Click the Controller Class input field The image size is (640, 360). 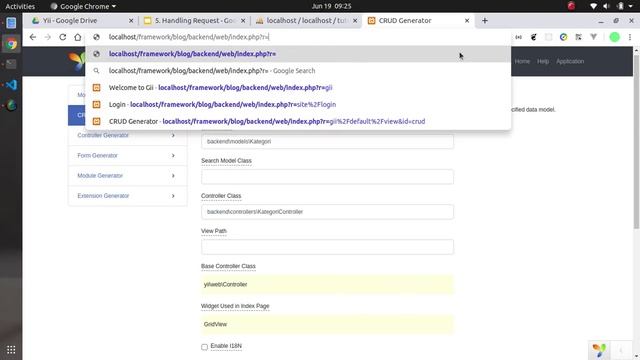[327, 212]
